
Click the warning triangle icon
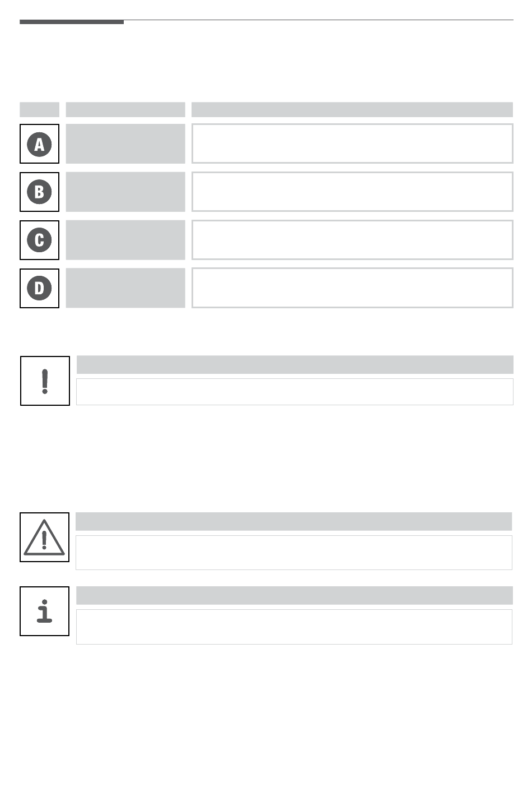pyautogui.click(x=44, y=537)
